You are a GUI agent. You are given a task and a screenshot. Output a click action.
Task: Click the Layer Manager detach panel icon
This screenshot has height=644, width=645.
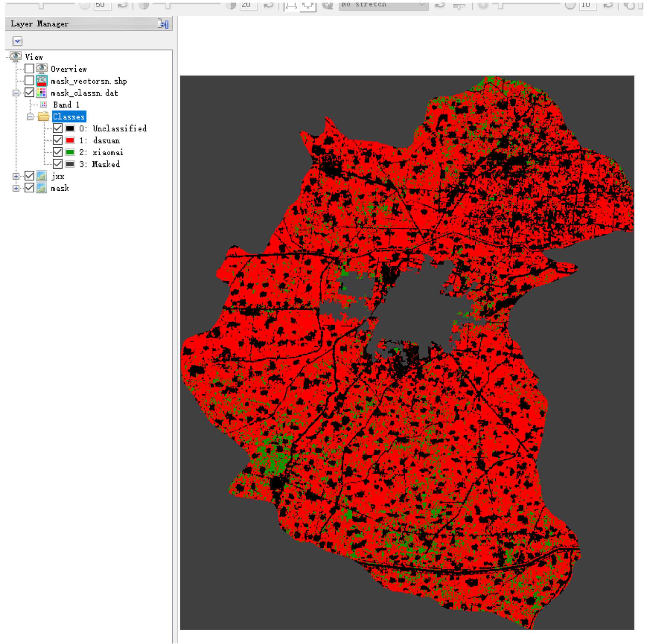[x=163, y=24]
